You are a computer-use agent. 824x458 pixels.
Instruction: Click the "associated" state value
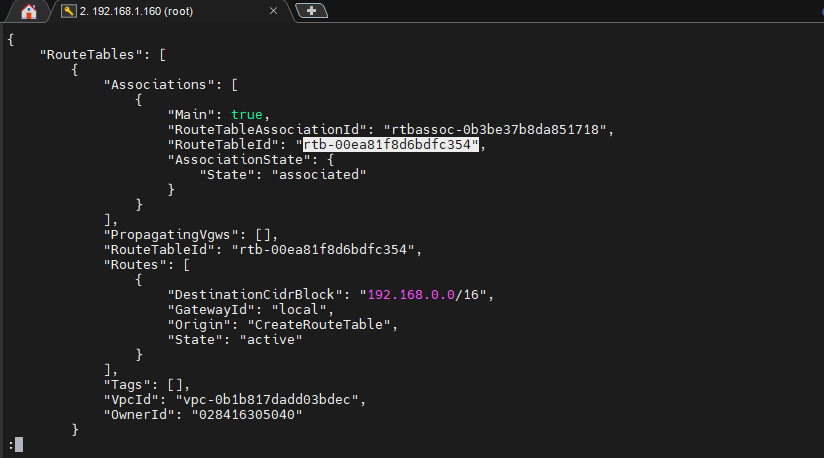point(319,175)
